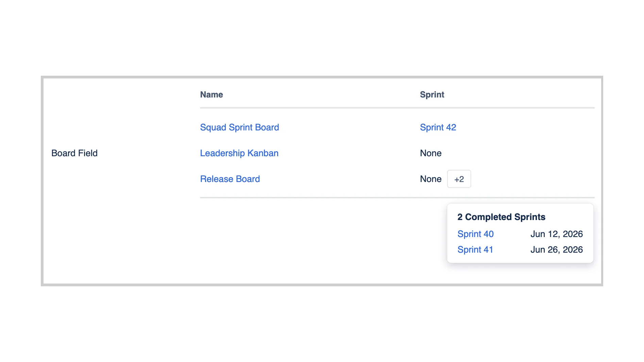Click the Jun 12, 2026 date
The width and height of the screenshot is (644, 362).
[557, 234]
